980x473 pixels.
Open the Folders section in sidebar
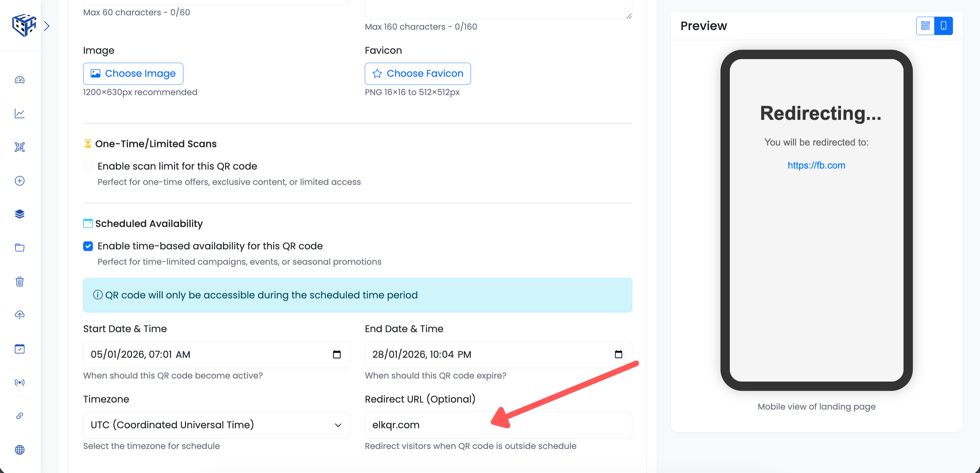coord(19,247)
